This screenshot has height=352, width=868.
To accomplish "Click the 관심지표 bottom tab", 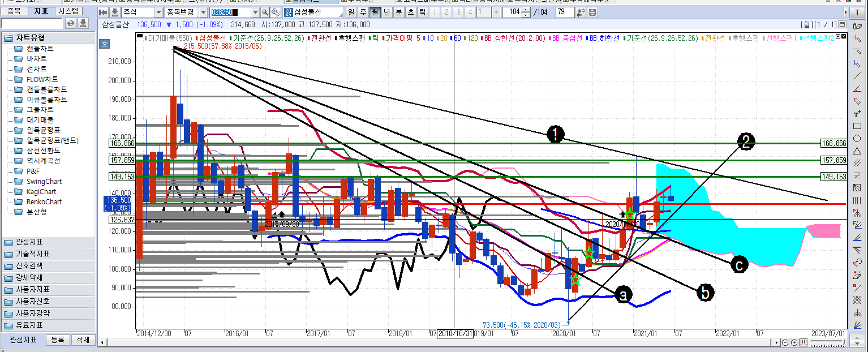I will pyautogui.click(x=23, y=340).
